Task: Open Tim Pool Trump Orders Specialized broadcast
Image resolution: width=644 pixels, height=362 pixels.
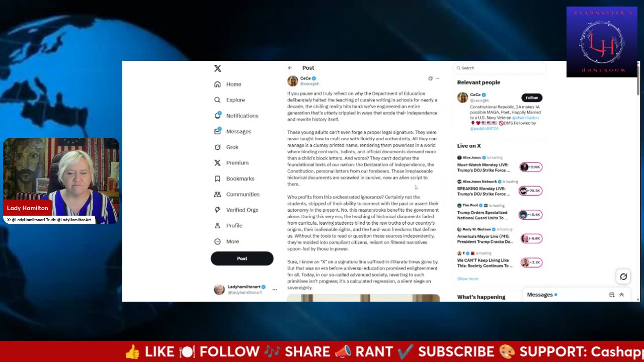Action: pyautogui.click(x=484, y=215)
